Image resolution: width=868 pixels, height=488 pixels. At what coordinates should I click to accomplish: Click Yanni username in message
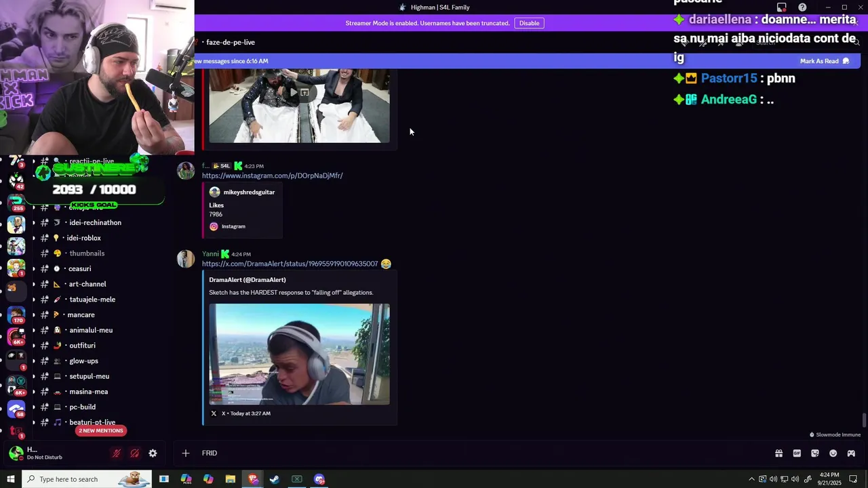[x=210, y=254]
